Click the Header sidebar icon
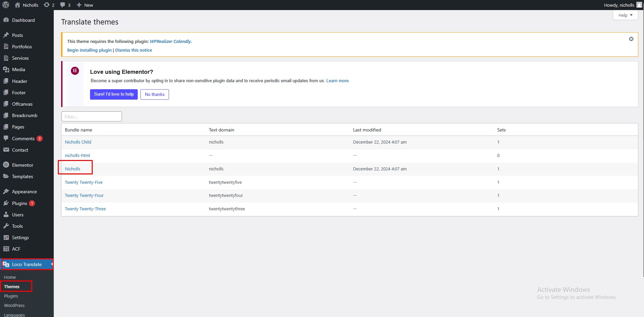The image size is (644, 317). click(x=6, y=81)
